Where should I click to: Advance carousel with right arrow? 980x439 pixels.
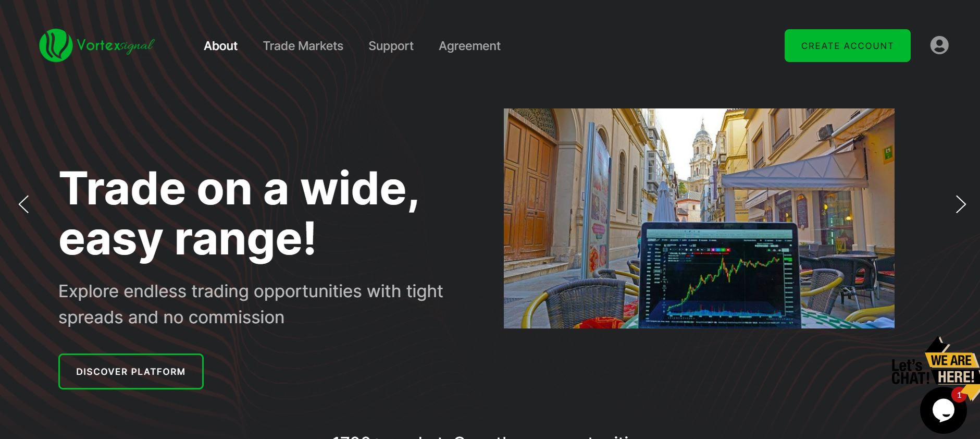[960, 204]
